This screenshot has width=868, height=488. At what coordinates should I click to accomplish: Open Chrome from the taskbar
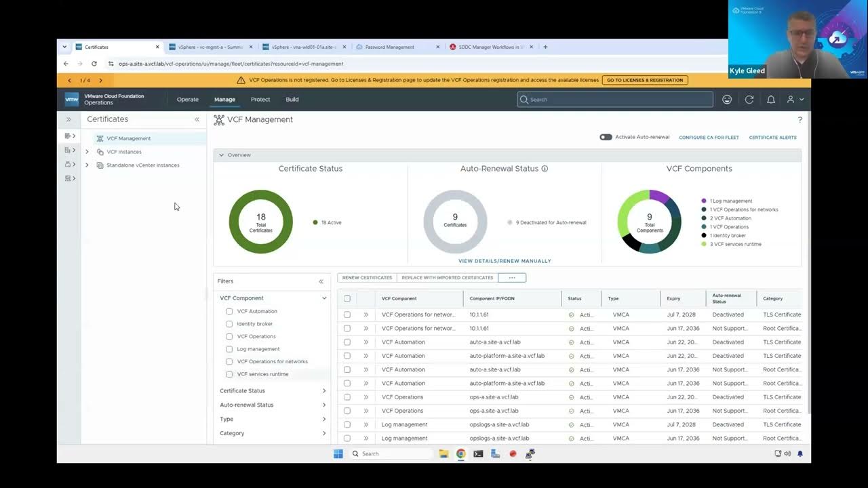pyautogui.click(x=461, y=453)
